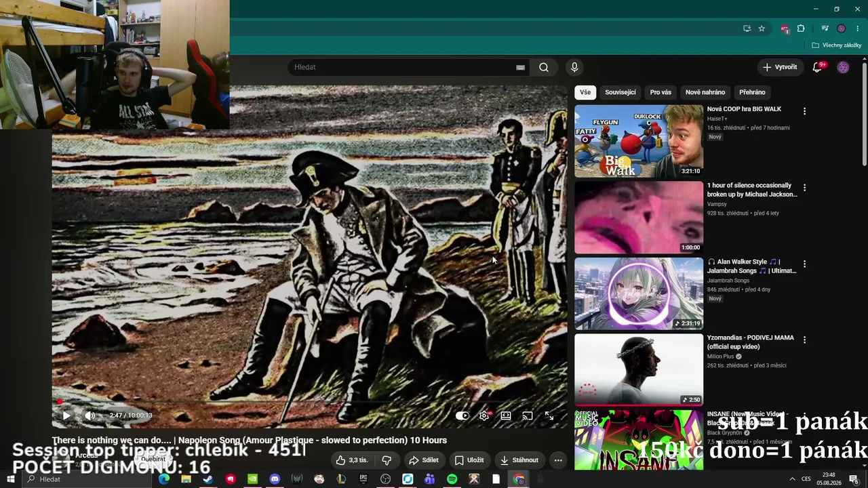Open the Chrome profile avatar
The height and width of the screenshot is (488, 868).
click(x=842, y=28)
